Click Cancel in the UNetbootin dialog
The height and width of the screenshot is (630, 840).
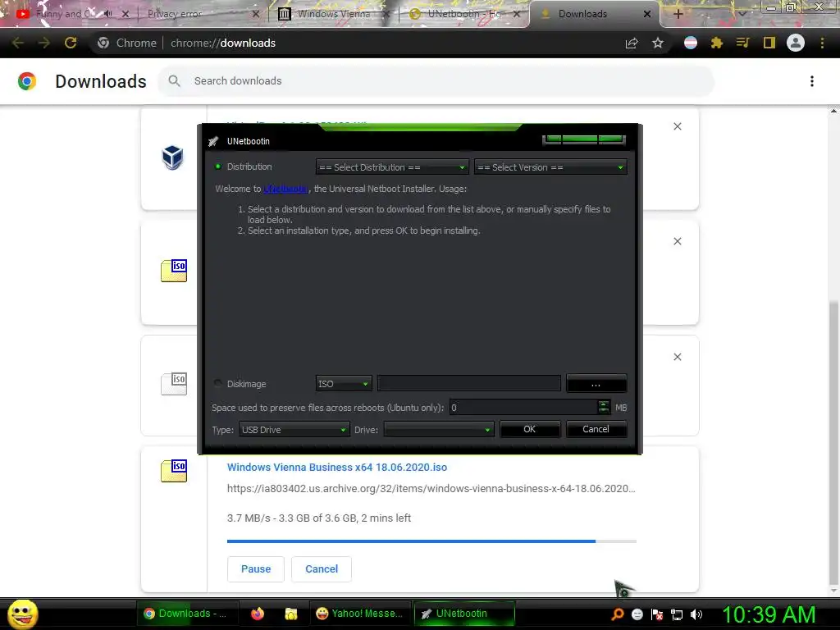point(596,429)
